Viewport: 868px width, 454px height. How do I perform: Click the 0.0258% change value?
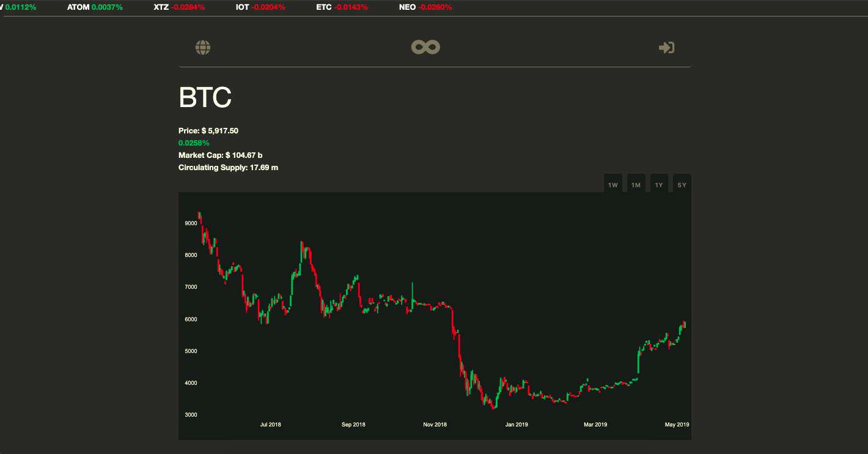[194, 143]
